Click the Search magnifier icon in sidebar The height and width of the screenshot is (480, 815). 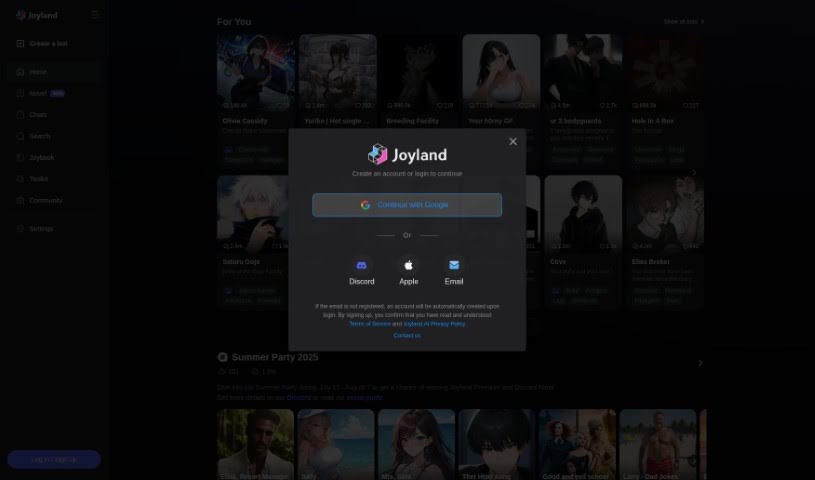(20, 136)
